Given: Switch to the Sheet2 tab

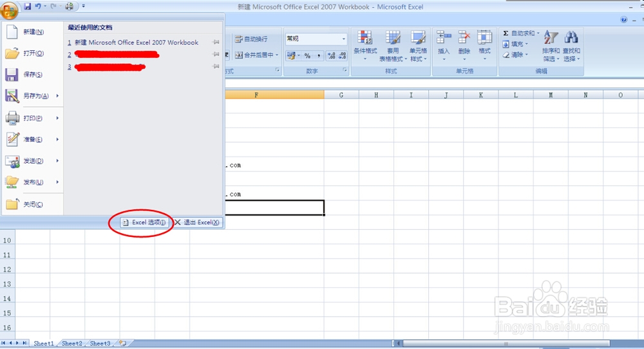Looking at the screenshot, I should click(72, 343).
